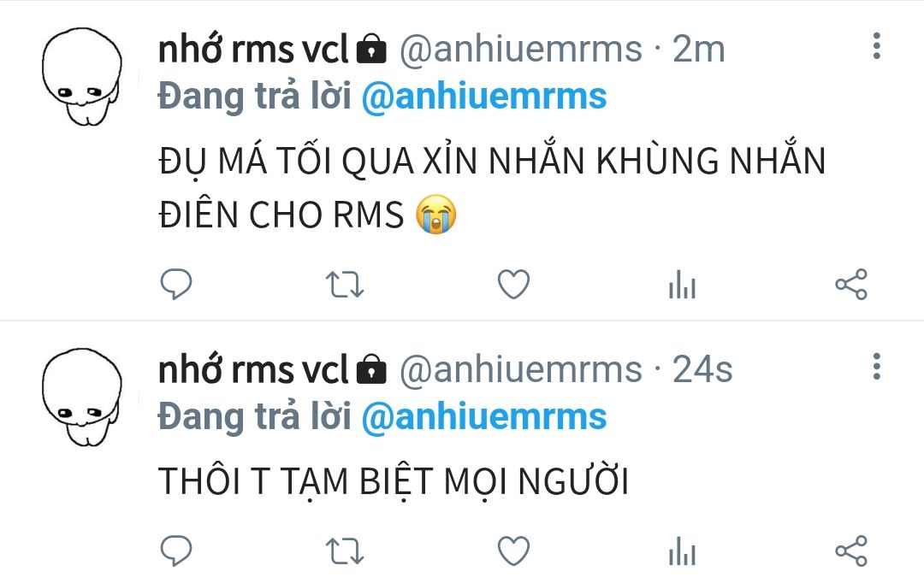924x583 pixels.
Task: Share the tweet posted 24s ago
Action: pos(851,551)
